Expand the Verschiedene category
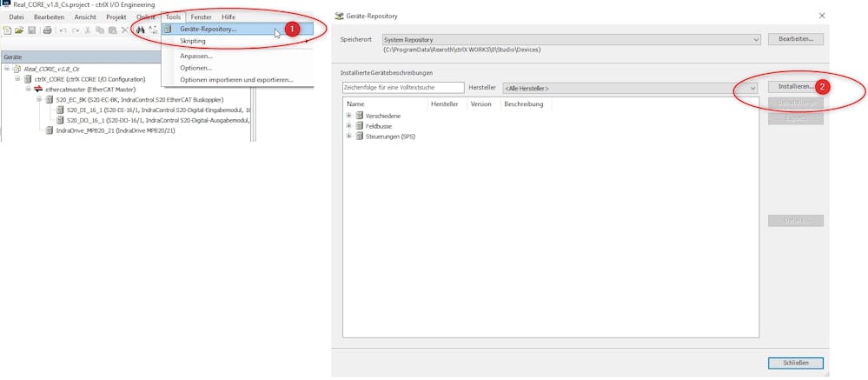The image size is (868, 380). tap(349, 116)
